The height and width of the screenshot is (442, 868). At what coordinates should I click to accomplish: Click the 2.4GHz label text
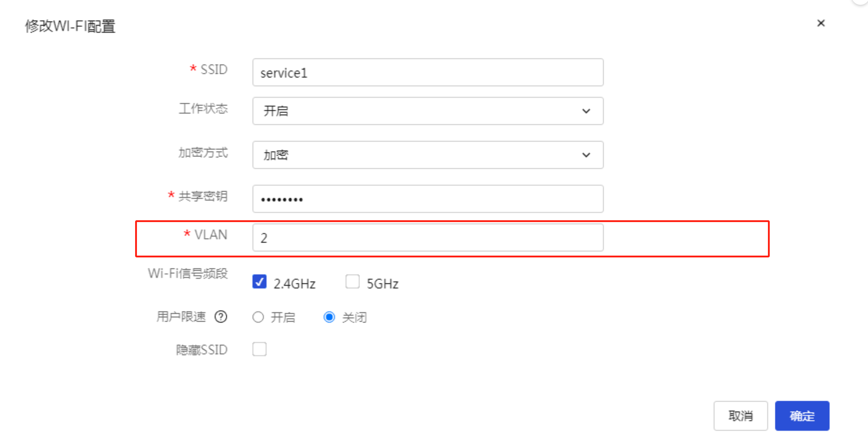coord(295,284)
